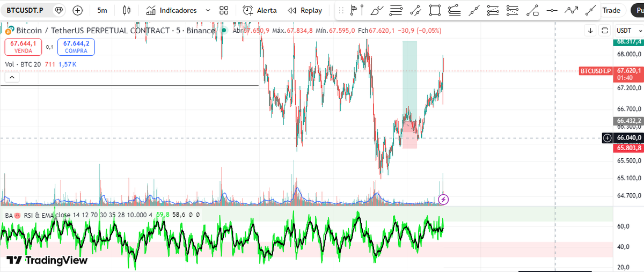This screenshot has height=272, width=644.
Task: Open the Trade panel button
Action: (x=611, y=10)
